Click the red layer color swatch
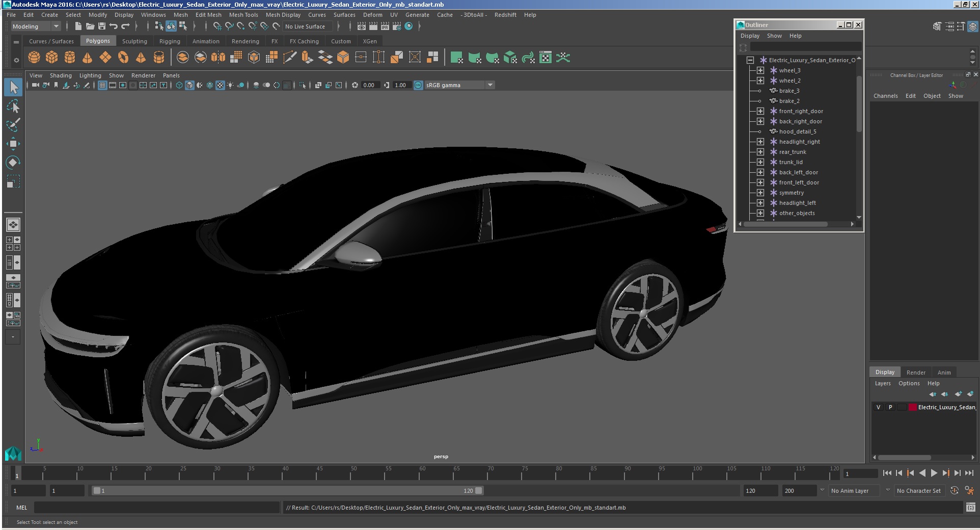 point(913,407)
